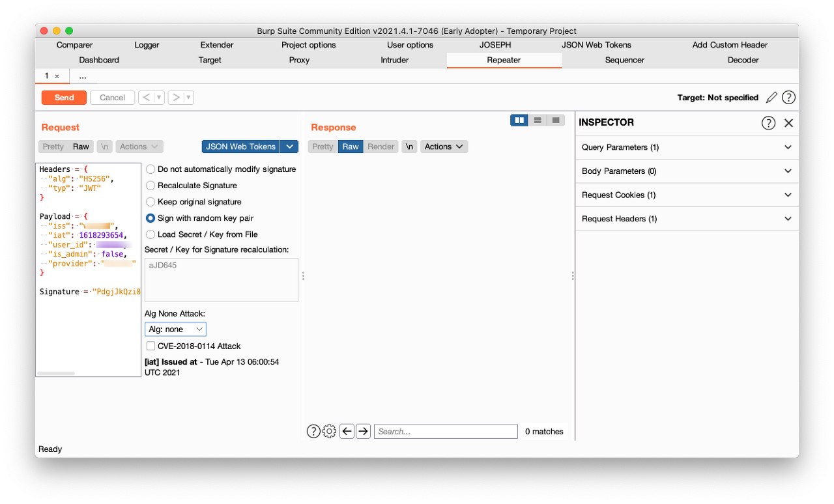Open response search settings gear

329,431
